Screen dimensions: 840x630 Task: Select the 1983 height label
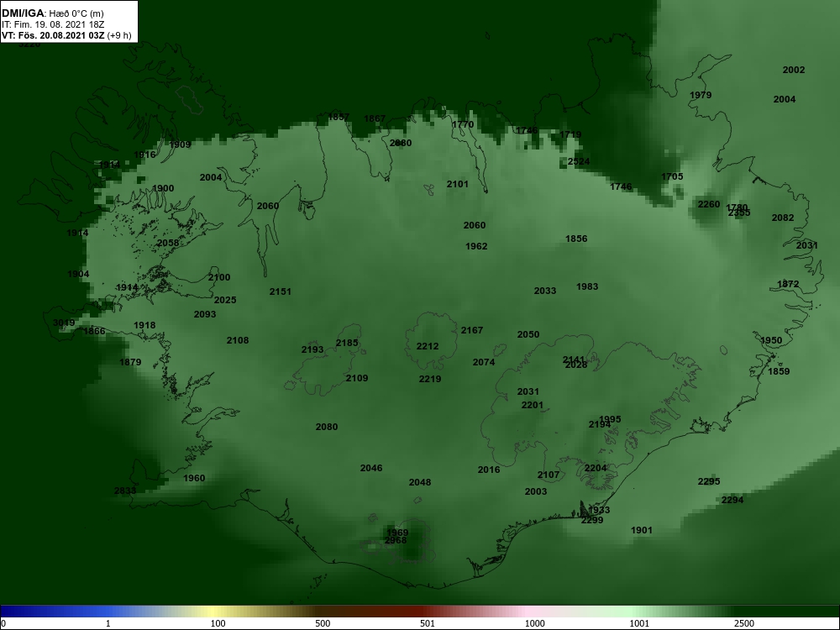586,286
